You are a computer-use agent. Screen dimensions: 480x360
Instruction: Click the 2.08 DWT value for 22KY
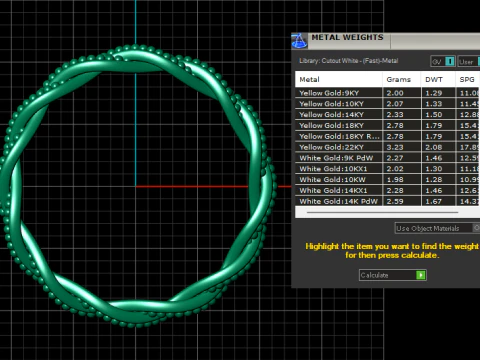point(434,147)
